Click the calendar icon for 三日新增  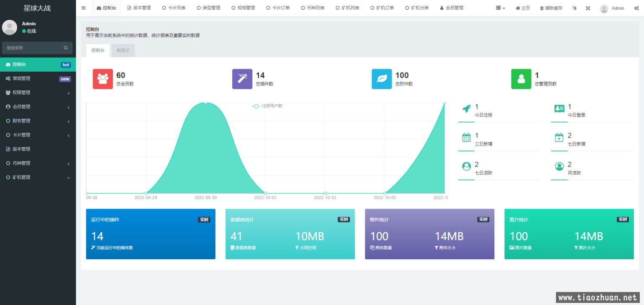466,138
